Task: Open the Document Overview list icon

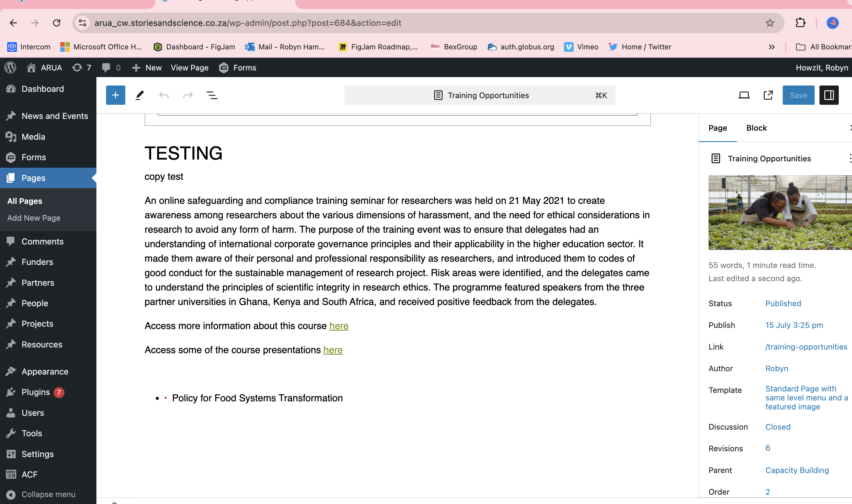Action: click(x=212, y=95)
